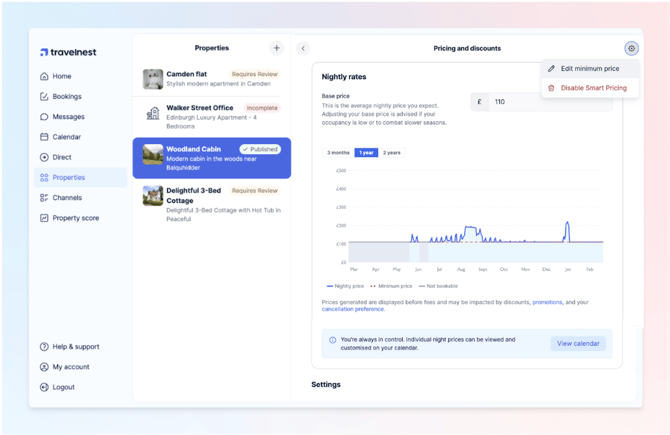Click the Messages speech bubble icon
This screenshot has height=435, width=670.
click(x=44, y=117)
